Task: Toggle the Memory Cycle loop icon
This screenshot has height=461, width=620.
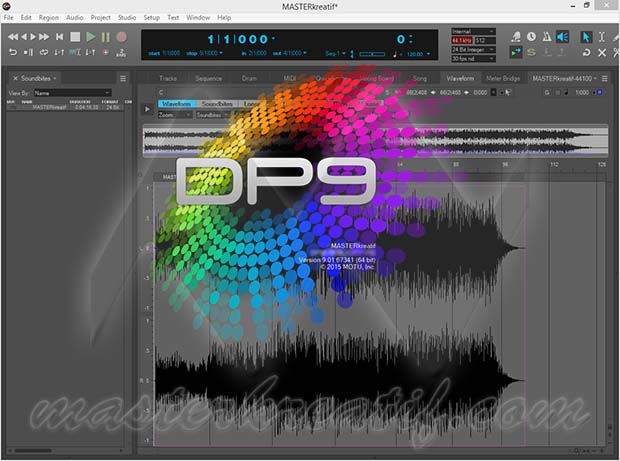Action: (x=43, y=52)
